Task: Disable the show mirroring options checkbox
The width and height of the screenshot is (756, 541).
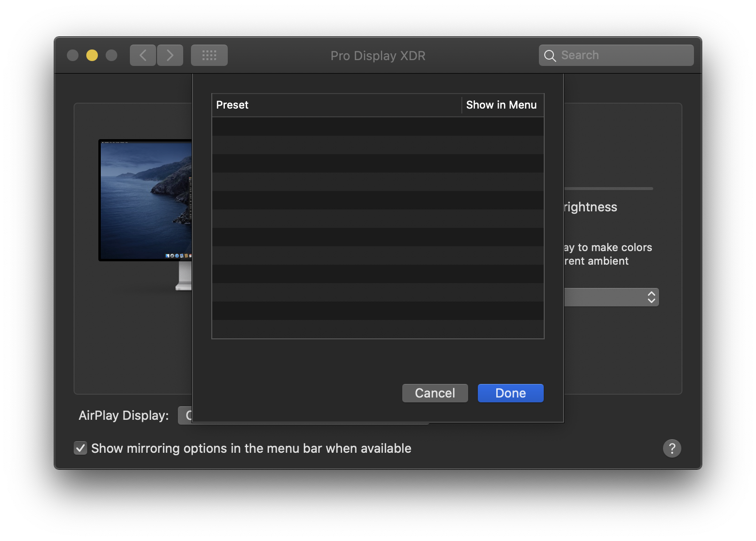Action: pos(80,448)
